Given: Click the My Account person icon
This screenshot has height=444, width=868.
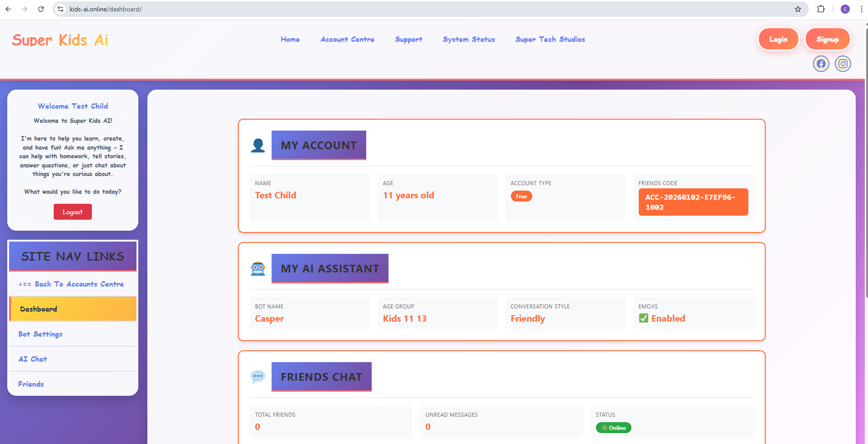Looking at the screenshot, I should (258, 146).
